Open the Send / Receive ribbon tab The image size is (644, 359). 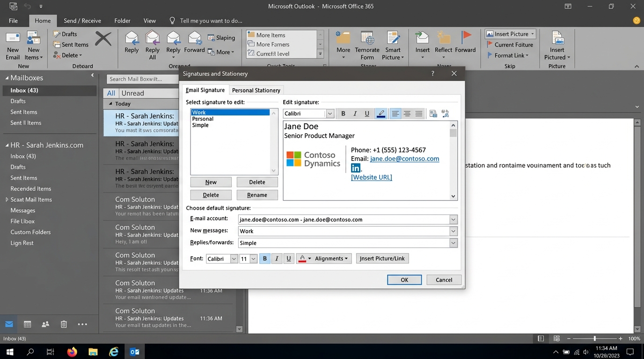click(x=82, y=21)
